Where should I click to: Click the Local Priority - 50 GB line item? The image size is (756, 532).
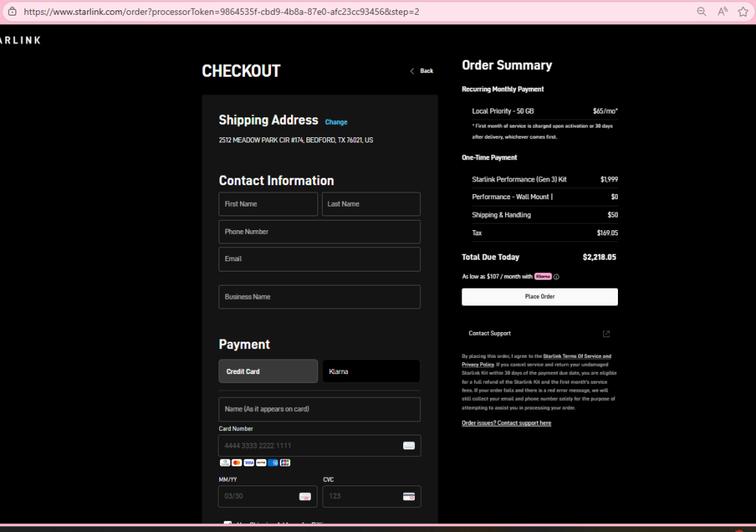pyautogui.click(x=545, y=111)
